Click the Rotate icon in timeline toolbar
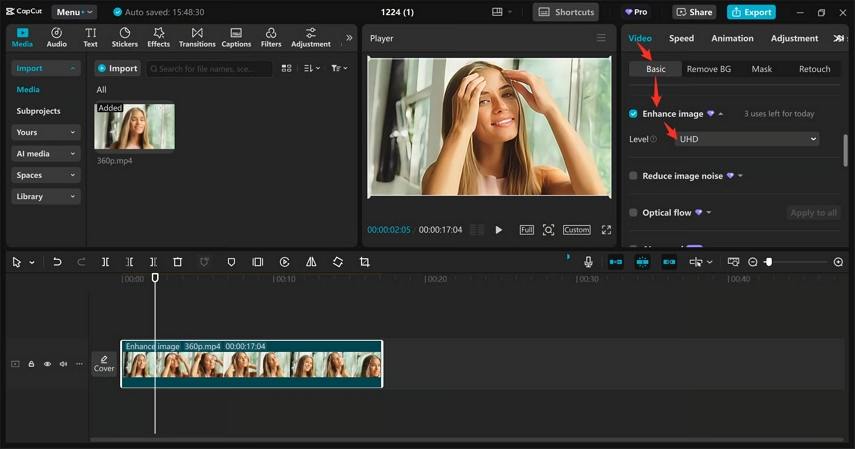Image resolution: width=855 pixels, height=449 pixels. [x=338, y=262]
